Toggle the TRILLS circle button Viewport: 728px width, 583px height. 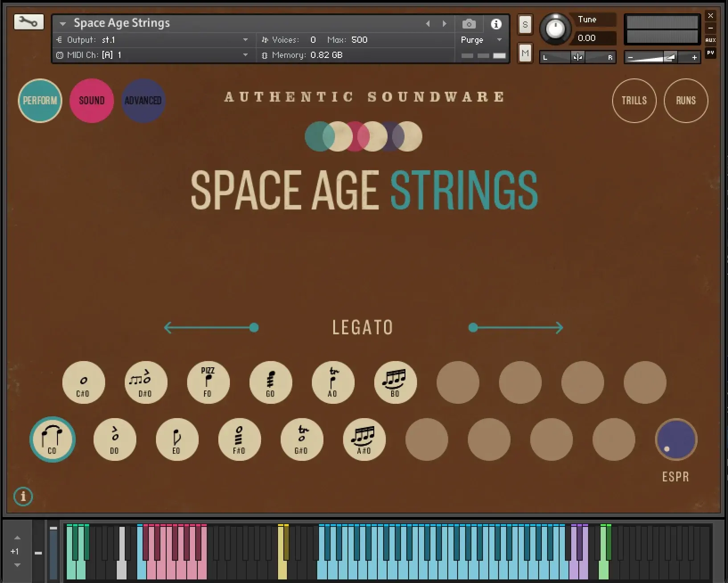tap(634, 100)
